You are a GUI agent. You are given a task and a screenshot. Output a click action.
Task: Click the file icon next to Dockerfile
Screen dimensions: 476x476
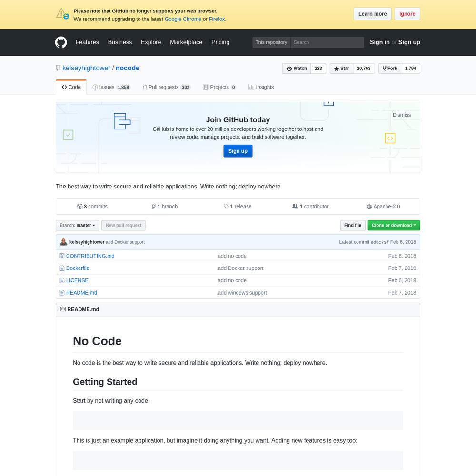point(62,268)
